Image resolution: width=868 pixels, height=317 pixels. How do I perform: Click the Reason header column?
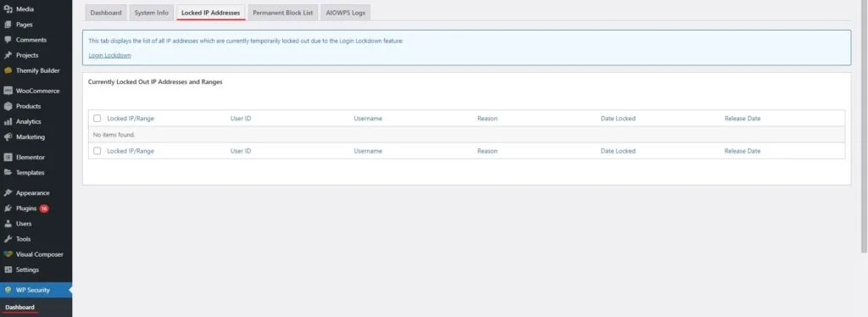tap(487, 119)
